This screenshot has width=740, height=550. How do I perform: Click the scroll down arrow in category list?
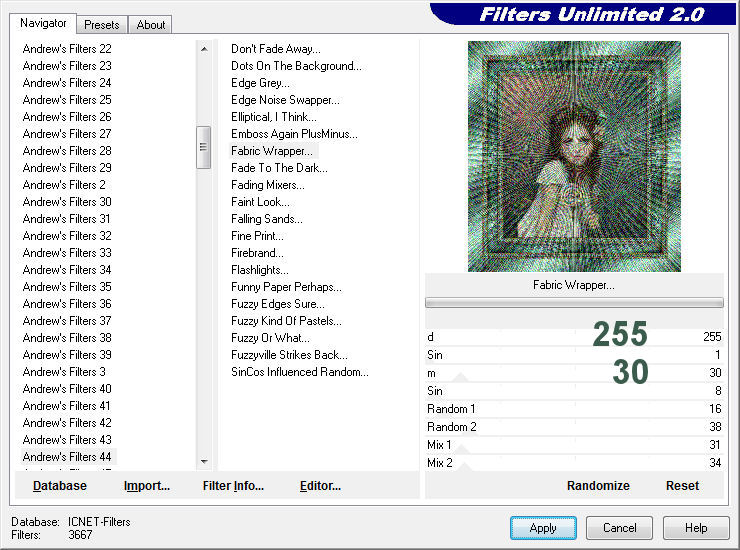[204, 461]
